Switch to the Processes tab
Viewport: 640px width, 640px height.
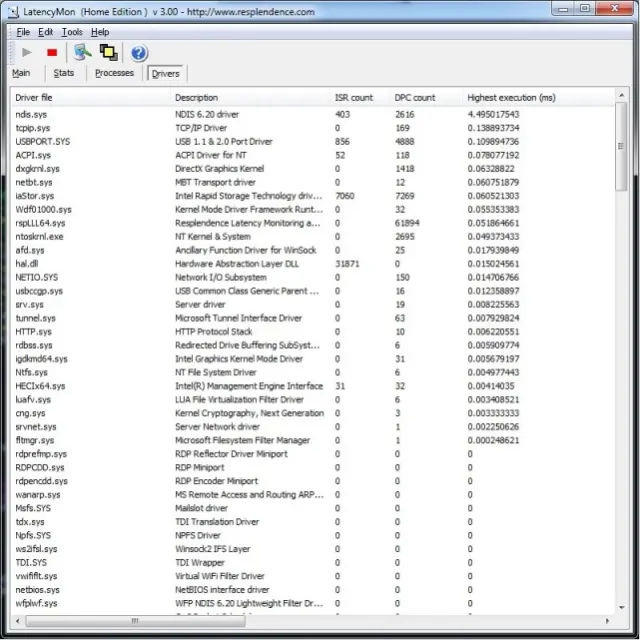point(114,73)
